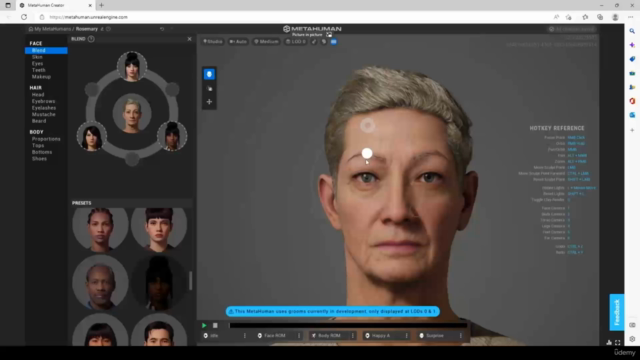This screenshot has height=360, width=640.
Task: Select top blend circle face thumbnail
Action: (132, 66)
